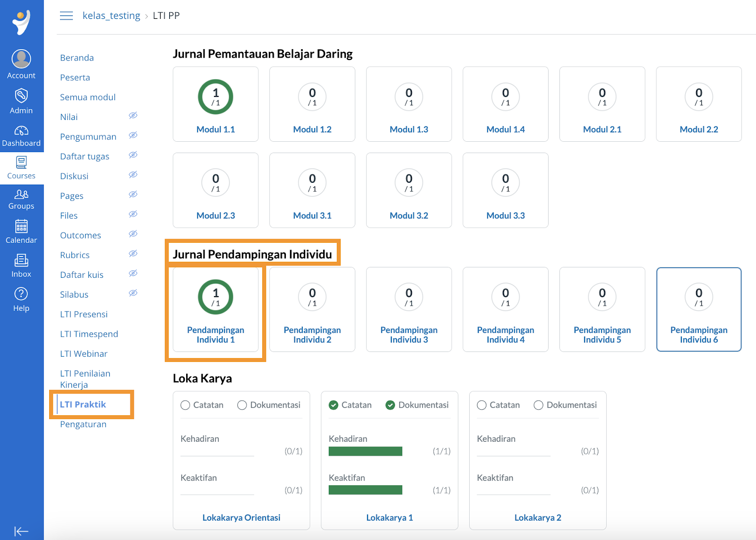Viewport: 756px width, 540px height.
Task: Open the Modul 3.1 link
Action: pos(312,215)
